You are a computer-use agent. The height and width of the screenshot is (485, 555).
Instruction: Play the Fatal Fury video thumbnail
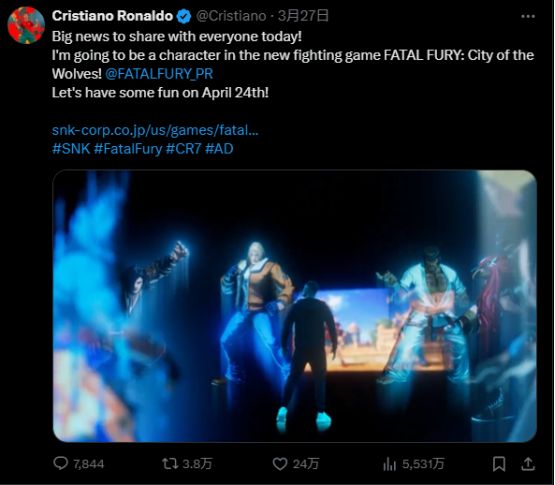[x=294, y=306]
